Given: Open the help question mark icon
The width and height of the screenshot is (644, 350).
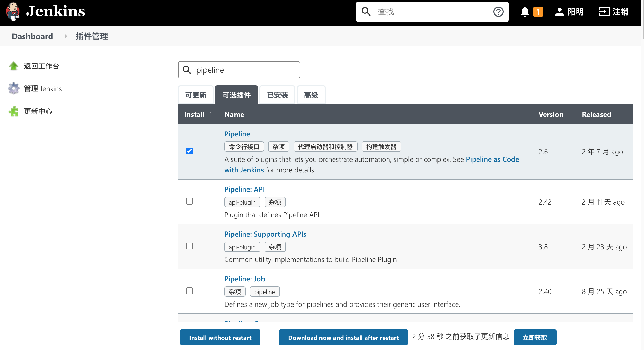Looking at the screenshot, I should (x=498, y=12).
